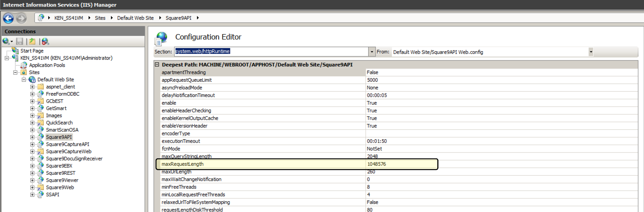Click the Save connections disk icon
The image size is (644, 212).
point(20,41)
